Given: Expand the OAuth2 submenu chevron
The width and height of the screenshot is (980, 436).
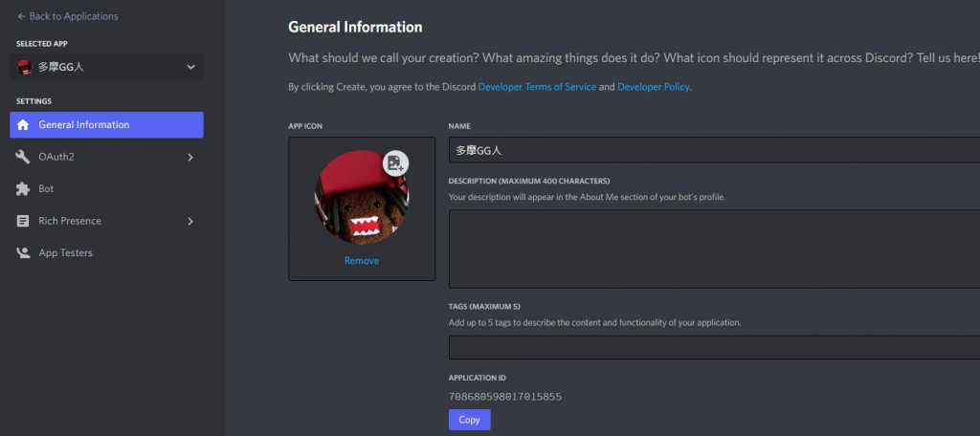Looking at the screenshot, I should click(190, 158).
